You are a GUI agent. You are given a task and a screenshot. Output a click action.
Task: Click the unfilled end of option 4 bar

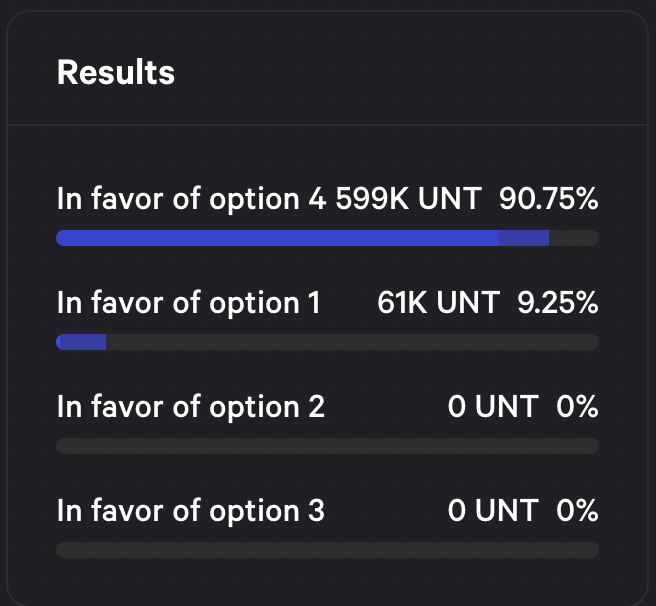574,238
